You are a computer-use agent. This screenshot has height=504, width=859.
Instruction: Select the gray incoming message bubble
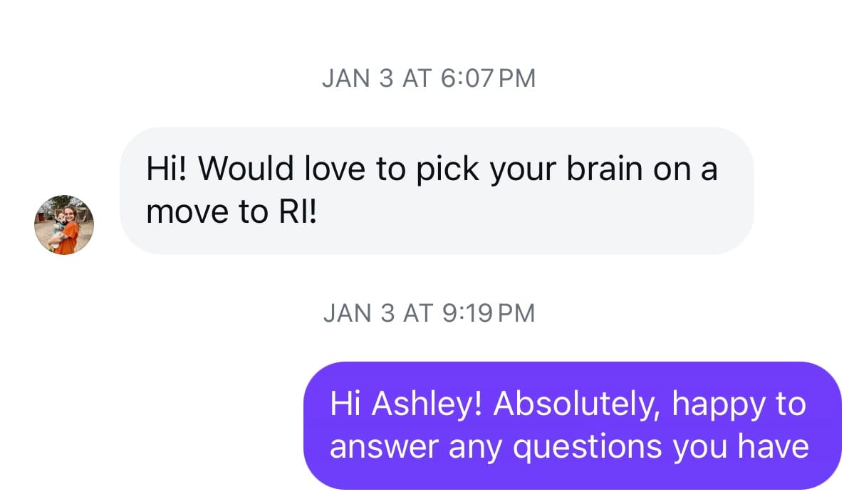[436, 190]
